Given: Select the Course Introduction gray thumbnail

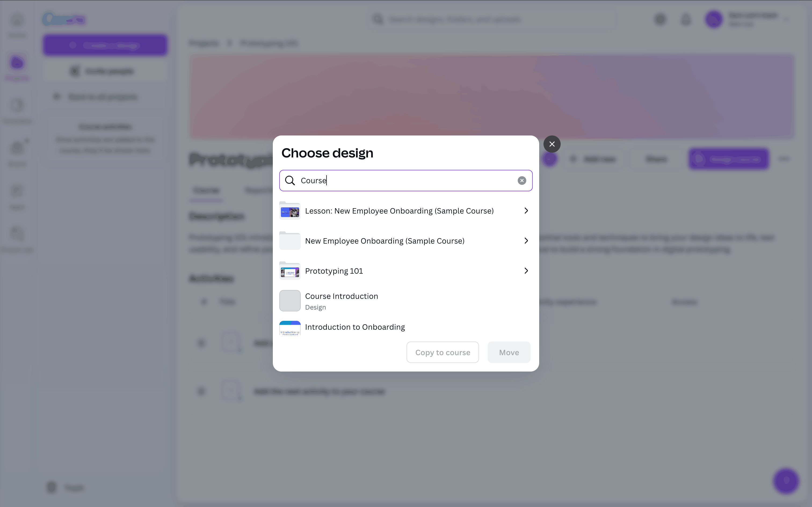Looking at the screenshot, I should (290, 301).
